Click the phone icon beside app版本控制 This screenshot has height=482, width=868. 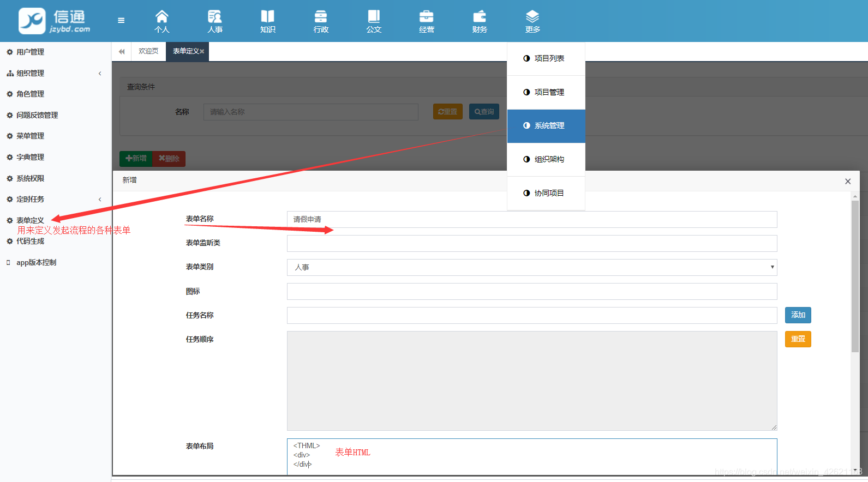[x=8, y=263]
